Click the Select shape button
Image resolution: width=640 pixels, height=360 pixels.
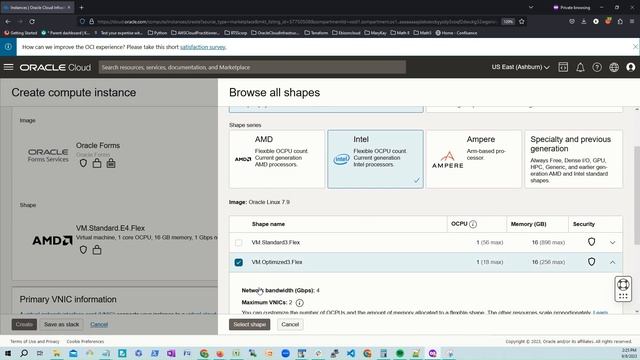[249, 324]
